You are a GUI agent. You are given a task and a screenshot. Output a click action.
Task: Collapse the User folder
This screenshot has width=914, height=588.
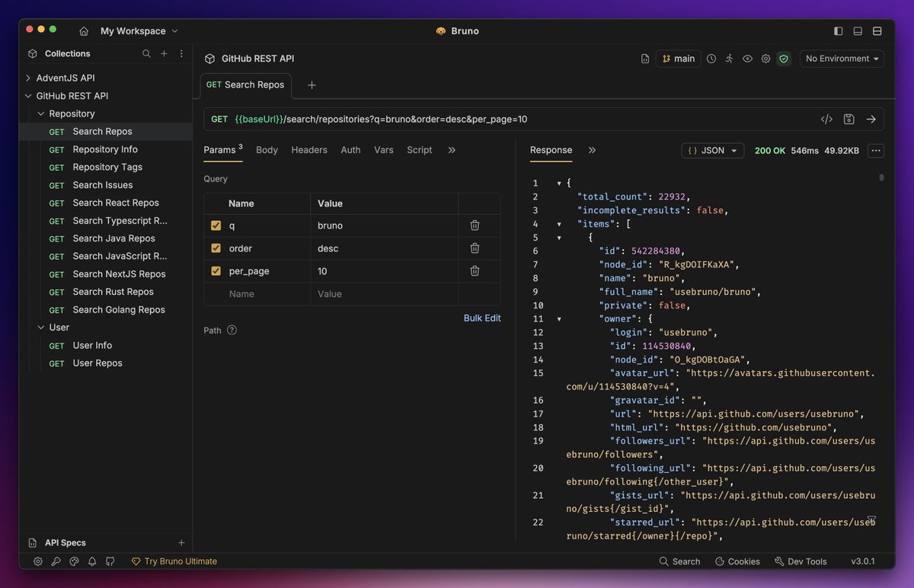pyautogui.click(x=41, y=328)
